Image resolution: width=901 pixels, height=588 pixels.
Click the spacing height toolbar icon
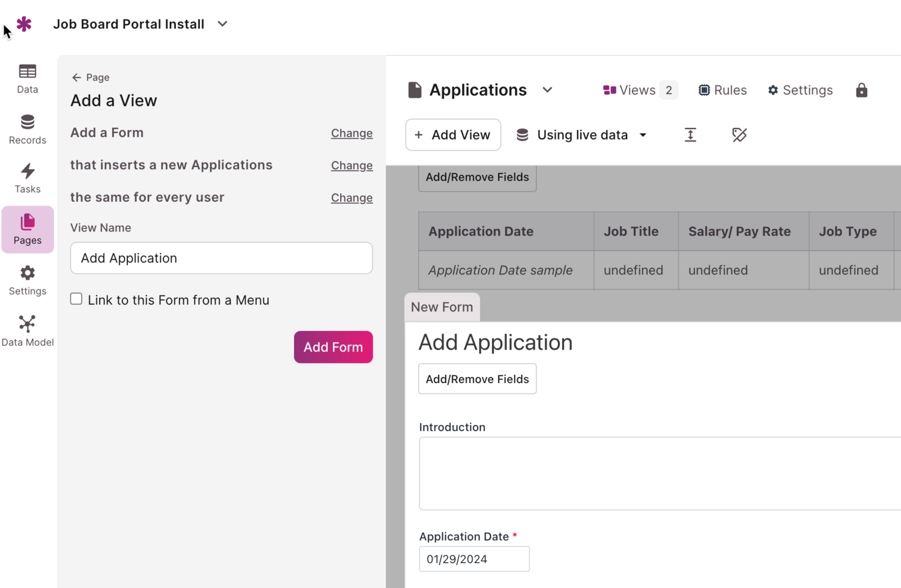point(690,135)
